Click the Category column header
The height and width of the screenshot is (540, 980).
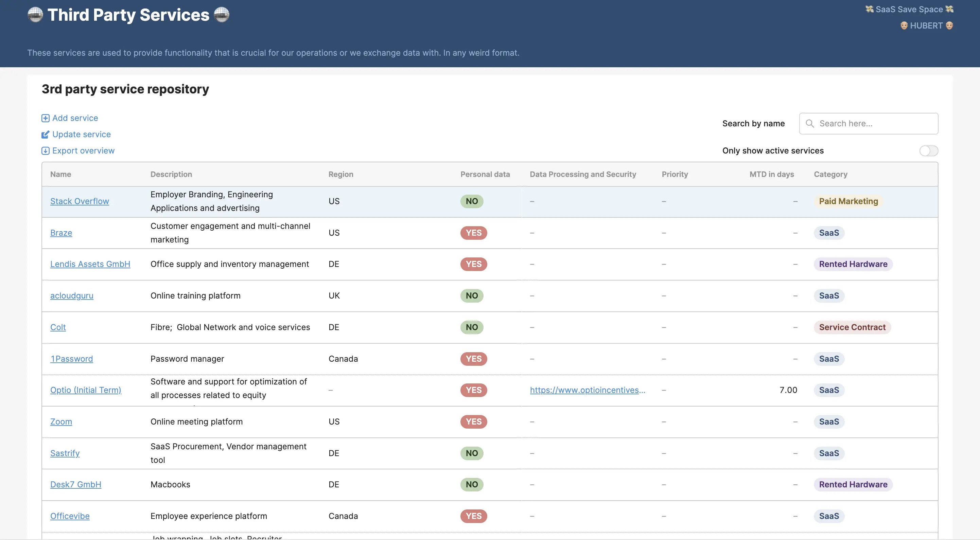tap(830, 175)
